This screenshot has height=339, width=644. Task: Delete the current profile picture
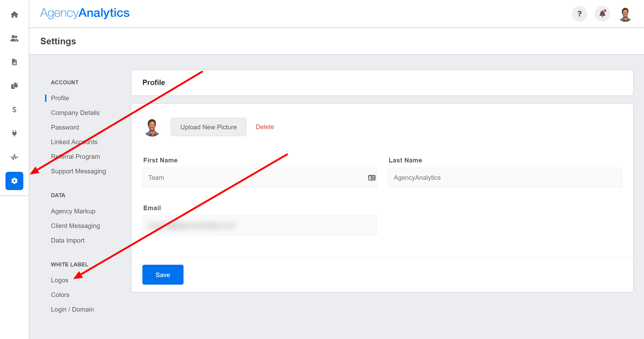[x=265, y=127]
